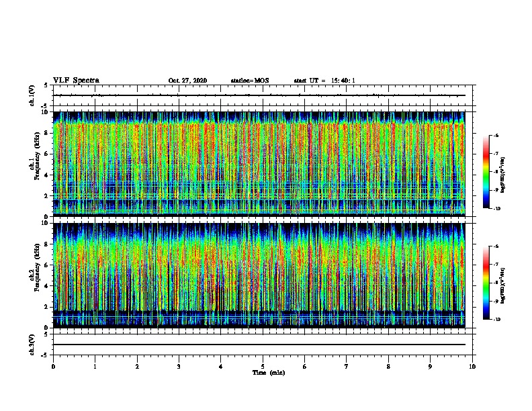Viewport: 532px width, 411px height.
Task: Click the ch.2 spectrogram "6" kHz tick label
Action: coord(46,265)
